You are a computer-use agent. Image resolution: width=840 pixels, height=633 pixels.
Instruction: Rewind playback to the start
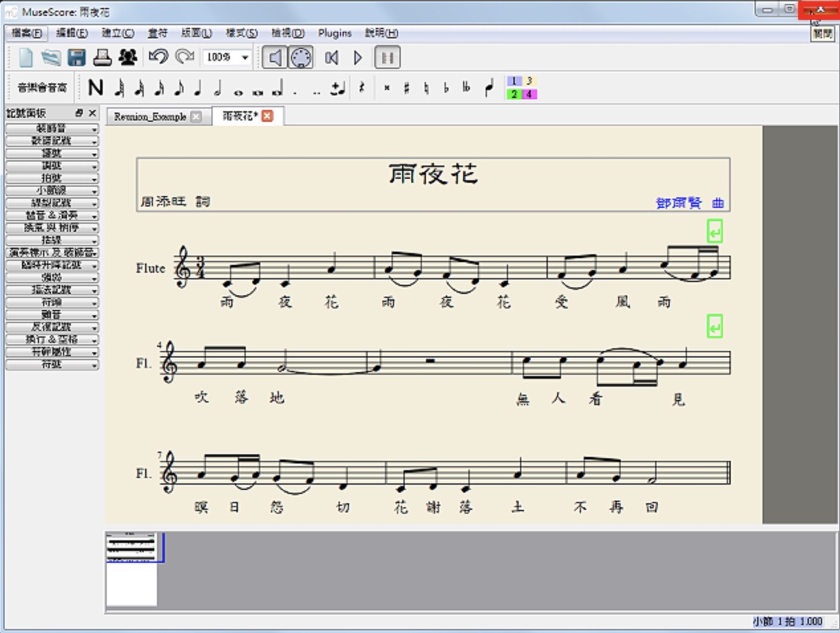(332, 58)
